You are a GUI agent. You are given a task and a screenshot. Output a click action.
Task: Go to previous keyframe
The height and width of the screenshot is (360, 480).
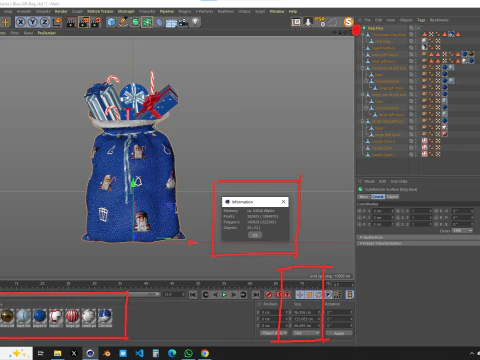pyautogui.click(x=206, y=295)
